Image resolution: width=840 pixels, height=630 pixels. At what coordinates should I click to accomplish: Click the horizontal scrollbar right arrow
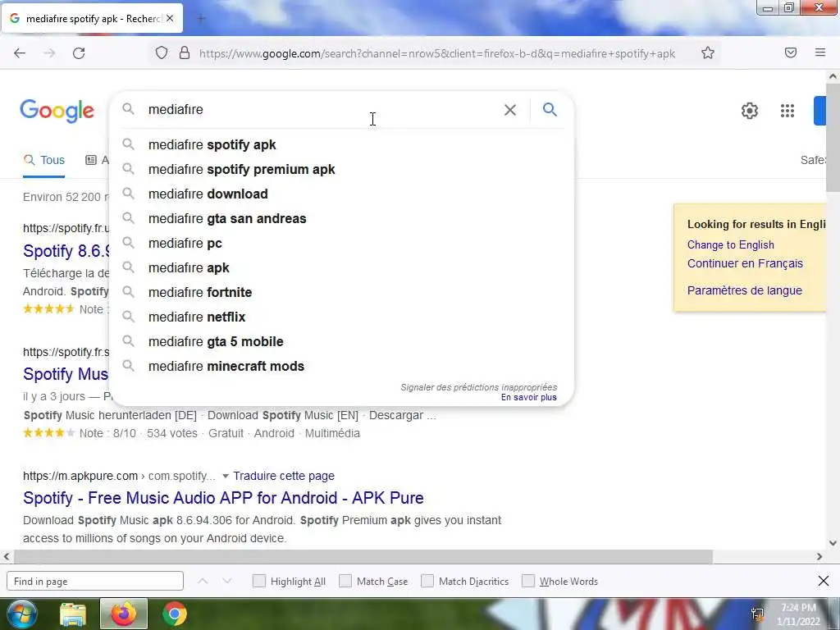819,557
